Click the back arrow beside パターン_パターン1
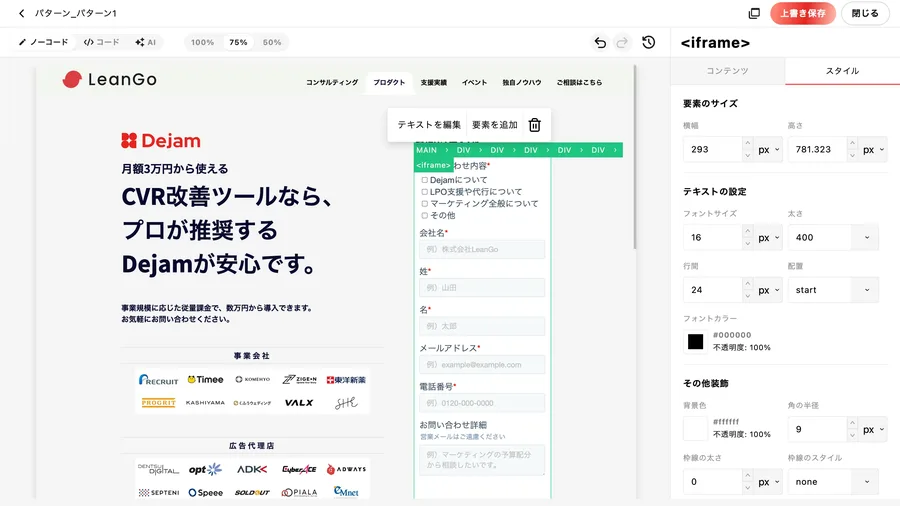 click(22, 13)
